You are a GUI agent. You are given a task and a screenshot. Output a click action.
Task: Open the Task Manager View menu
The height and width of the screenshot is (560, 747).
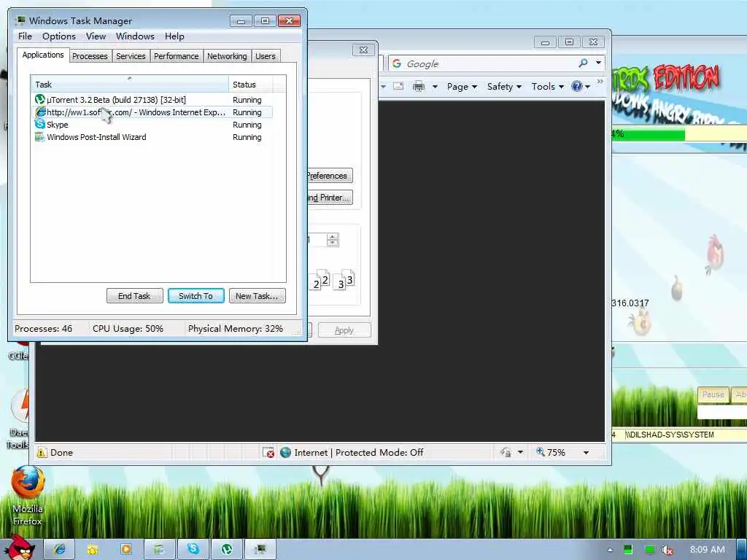pos(96,36)
